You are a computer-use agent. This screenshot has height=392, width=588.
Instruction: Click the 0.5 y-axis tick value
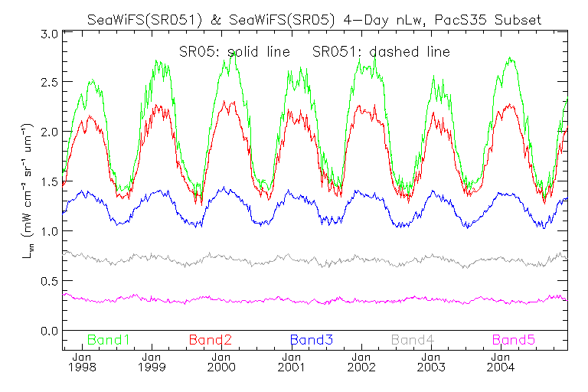[x=49, y=281]
